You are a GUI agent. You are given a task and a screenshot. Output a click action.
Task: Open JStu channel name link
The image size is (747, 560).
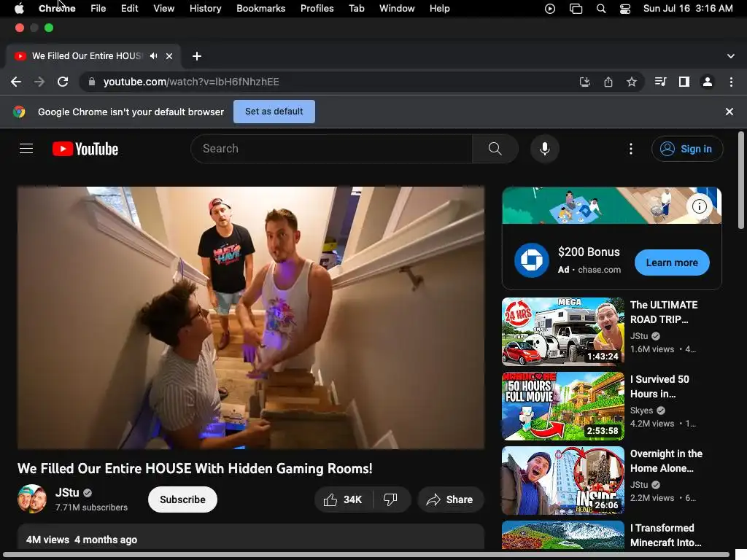(x=67, y=492)
